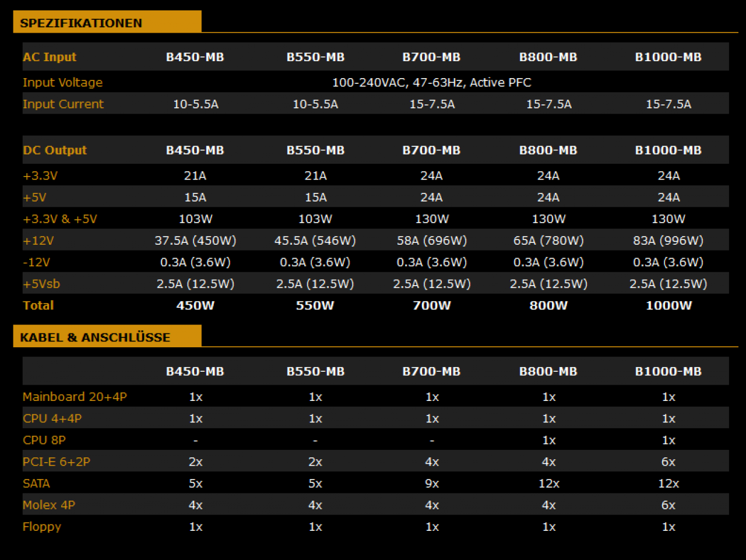Click the Total 1000W value
Image resolution: width=746 pixels, height=560 pixels.
tap(668, 305)
